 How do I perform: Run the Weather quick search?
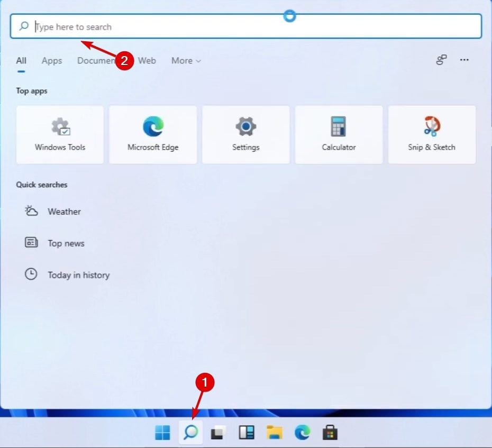(64, 211)
